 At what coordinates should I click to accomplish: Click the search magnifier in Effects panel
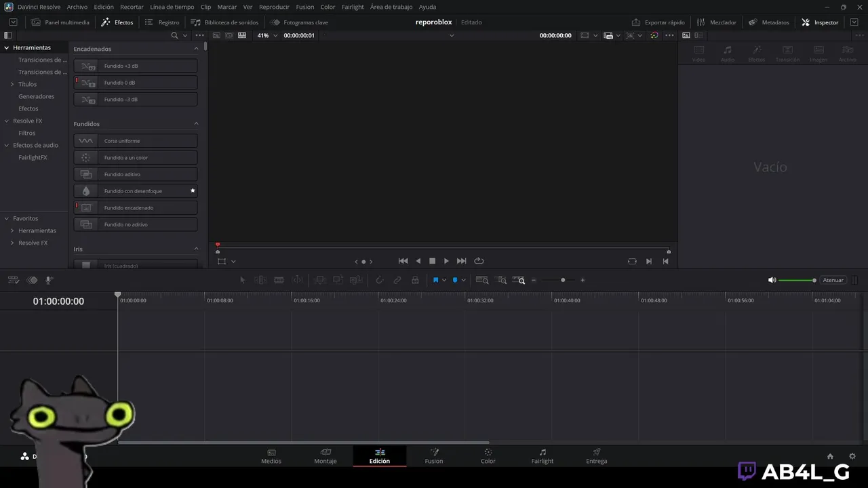[174, 35]
